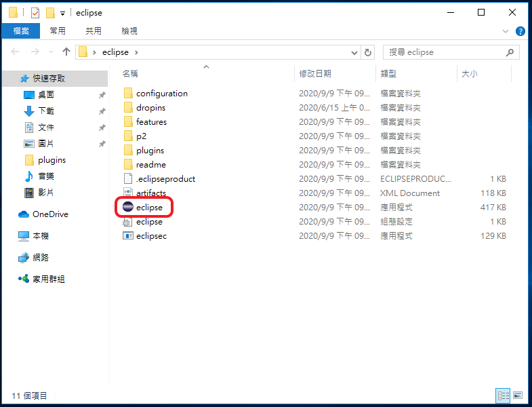
Task: Sort by 名稱 column header
Action: (130, 74)
